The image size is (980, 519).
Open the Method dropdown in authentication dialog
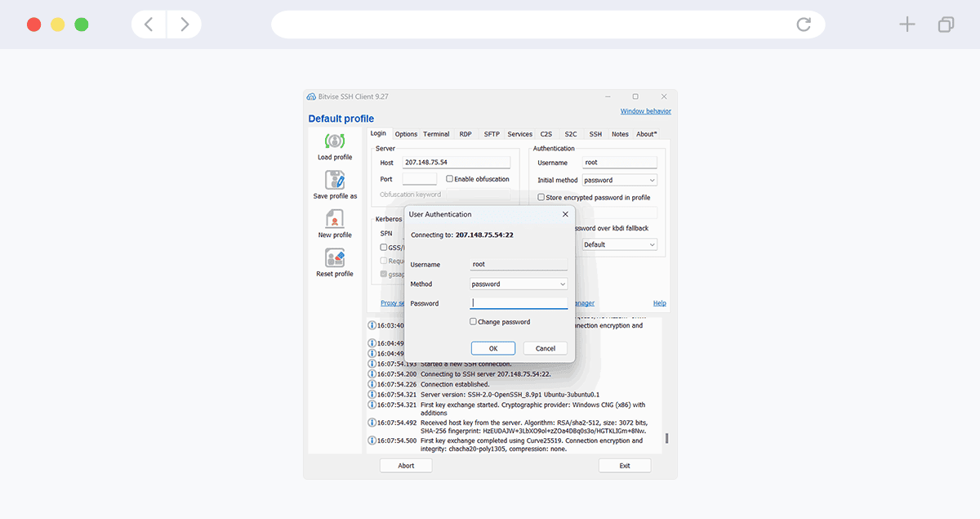[x=519, y=284]
